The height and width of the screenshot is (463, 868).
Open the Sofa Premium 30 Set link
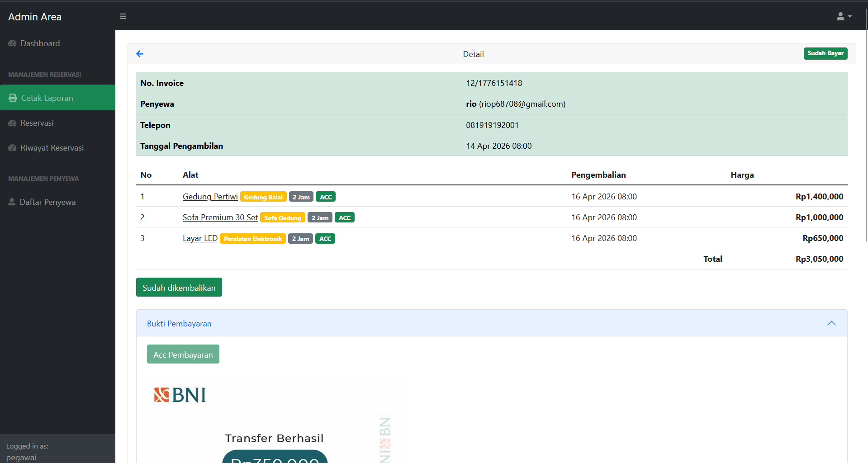(220, 217)
